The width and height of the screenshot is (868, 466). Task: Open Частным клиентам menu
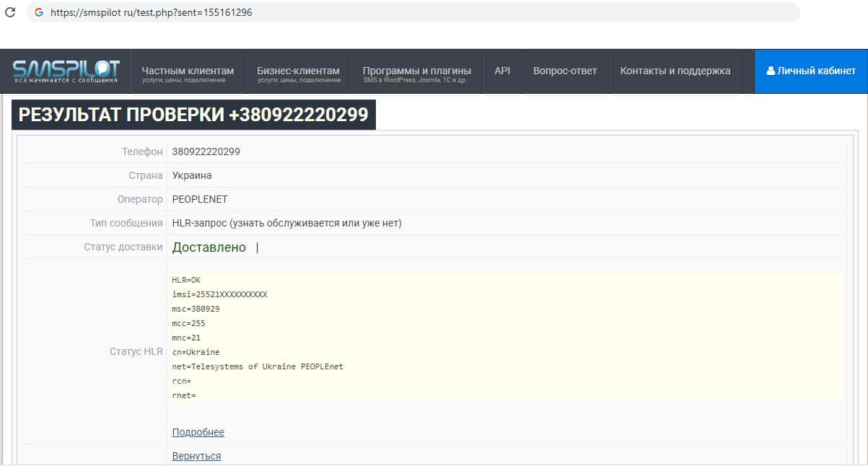188,72
